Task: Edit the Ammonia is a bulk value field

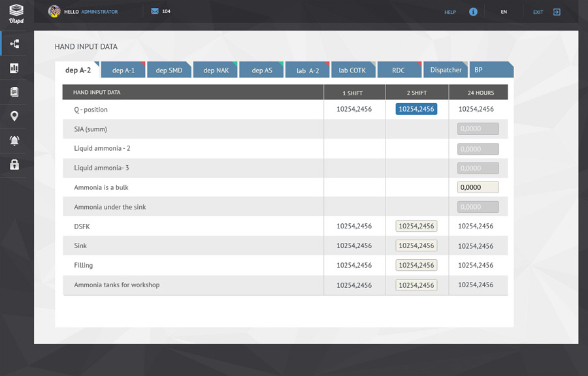Action: [479, 187]
